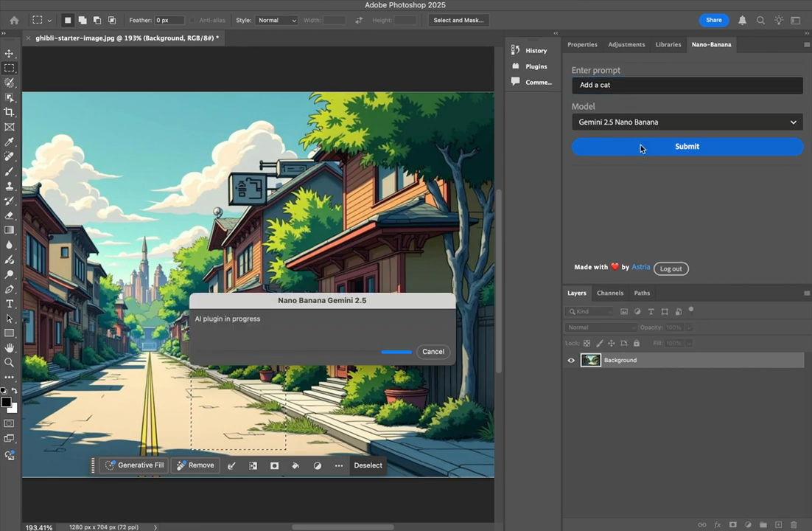Open the Style dropdown in options bar
This screenshot has height=531, width=812.
point(276,20)
